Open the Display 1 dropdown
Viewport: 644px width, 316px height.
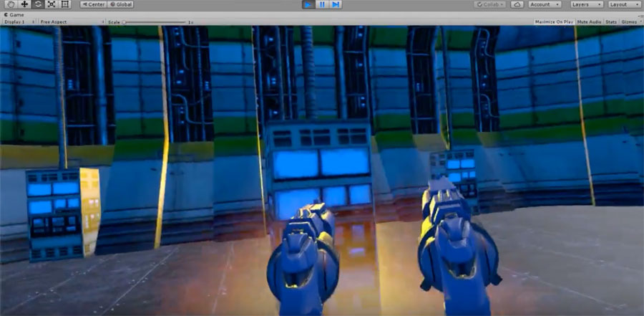tap(19, 21)
